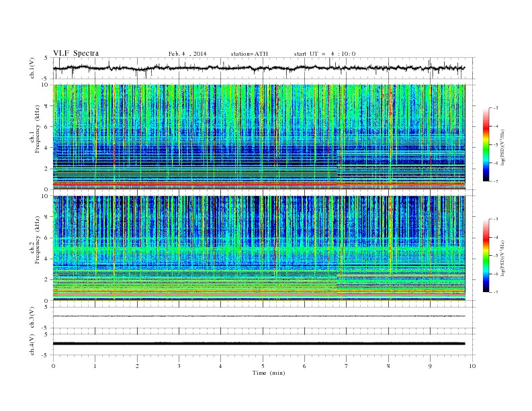
Task: Click the ch.1 "Frequency (kHz)" axis label
Action: click(38, 129)
